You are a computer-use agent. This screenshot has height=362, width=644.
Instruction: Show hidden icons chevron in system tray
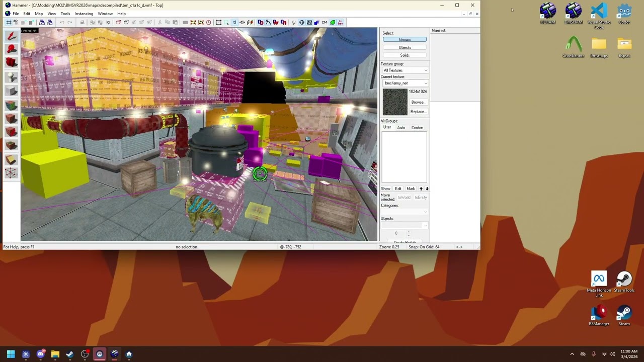[x=572, y=354]
